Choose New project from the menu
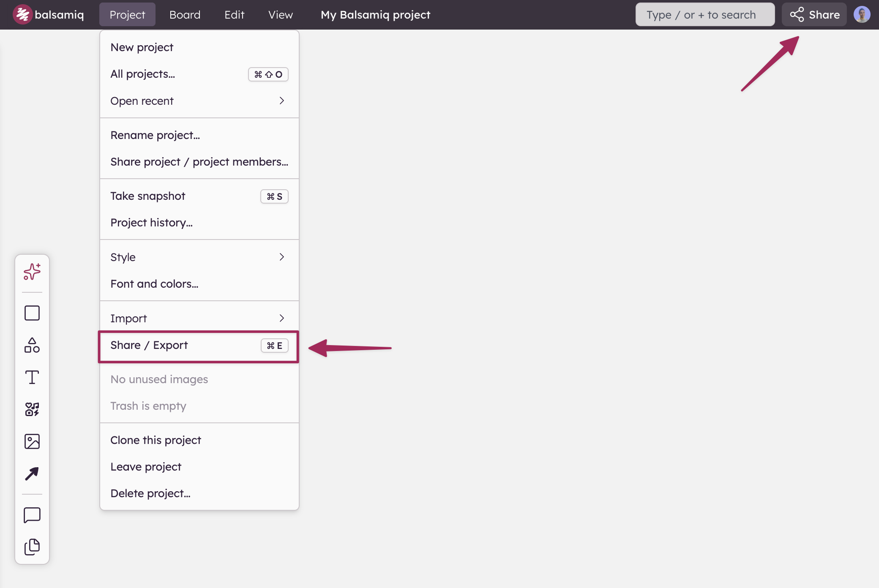 point(199,47)
